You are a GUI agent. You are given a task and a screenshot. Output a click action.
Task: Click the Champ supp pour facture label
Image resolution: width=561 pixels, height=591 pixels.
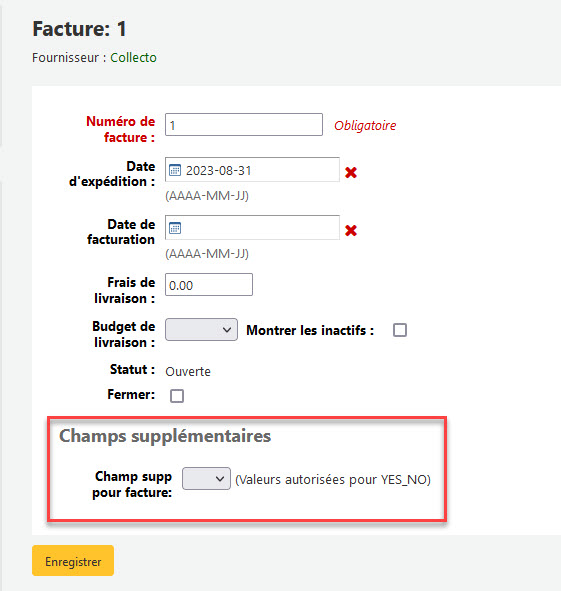coord(132,484)
